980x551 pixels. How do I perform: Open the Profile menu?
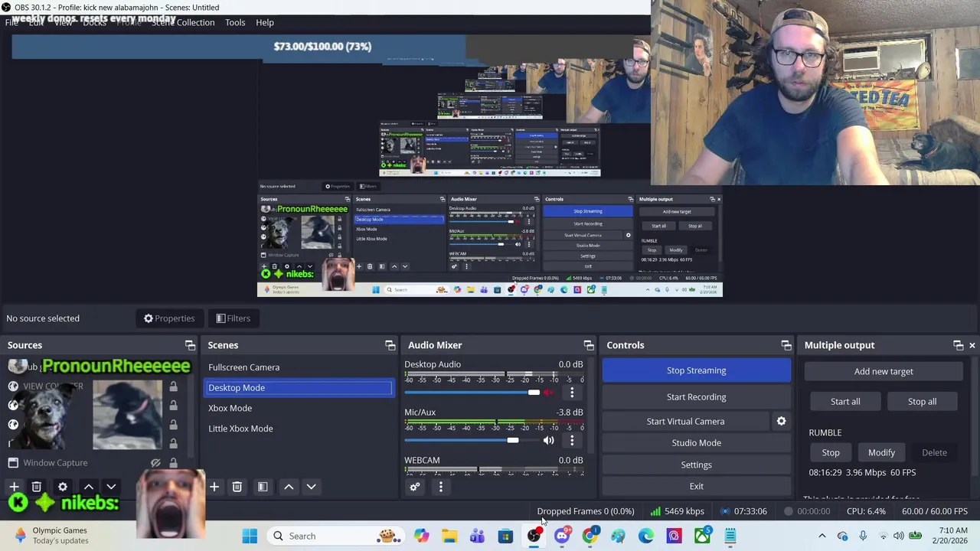(x=129, y=22)
